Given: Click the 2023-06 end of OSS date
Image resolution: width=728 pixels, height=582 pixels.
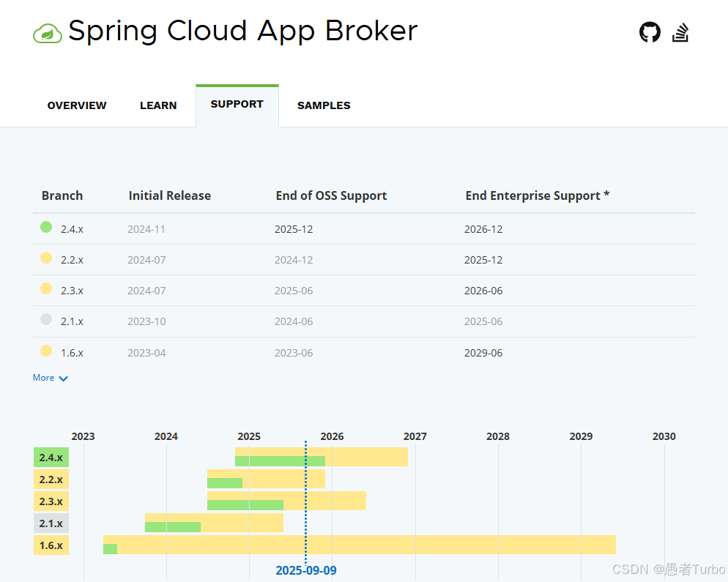Looking at the screenshot, I should (294, 353).
